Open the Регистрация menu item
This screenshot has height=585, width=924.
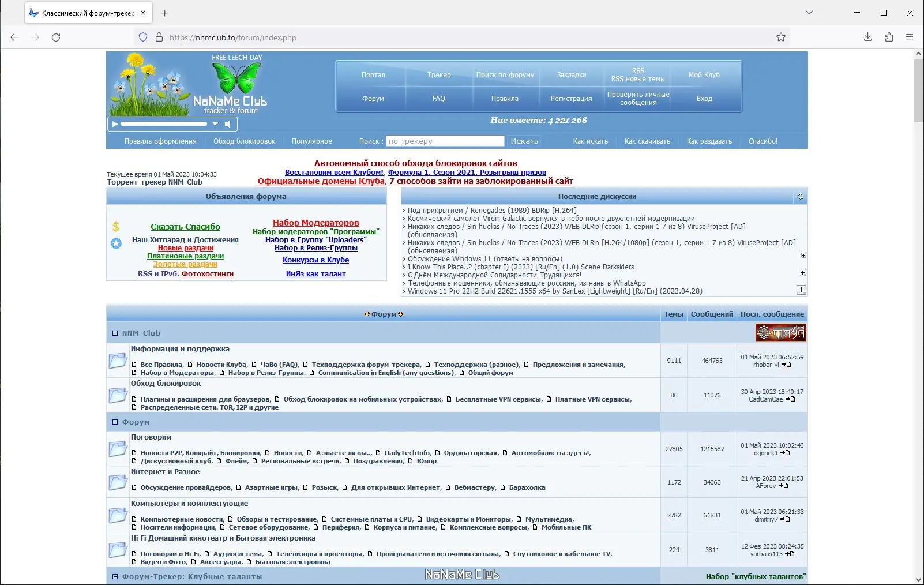tap(571, 99)
